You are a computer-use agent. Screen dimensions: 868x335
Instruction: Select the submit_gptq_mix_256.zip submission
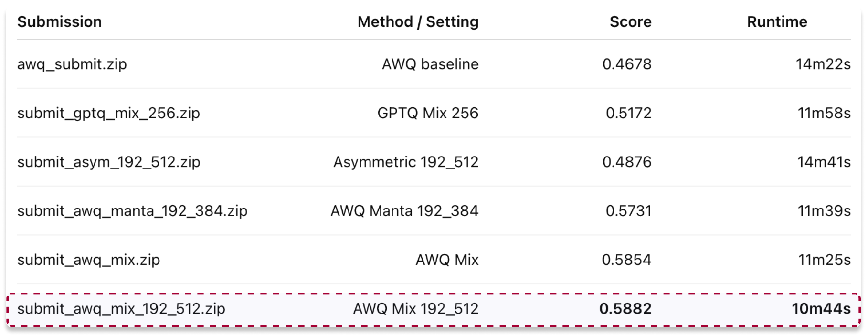tap(108, 113)
